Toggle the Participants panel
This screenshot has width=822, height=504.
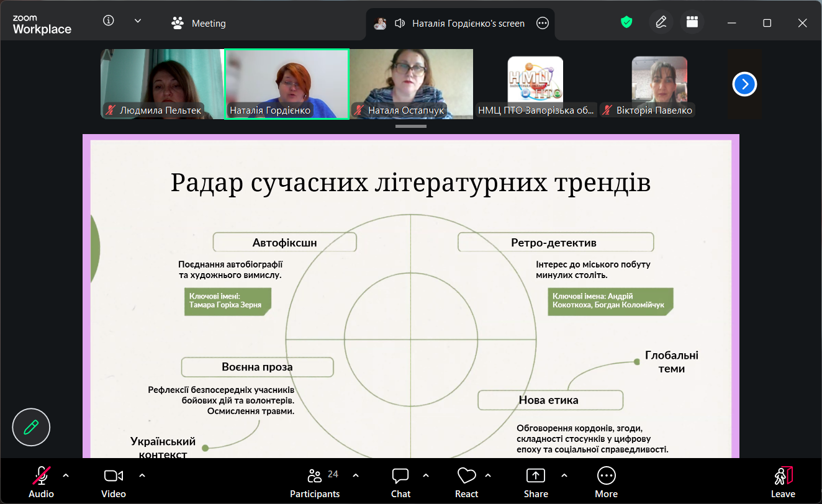(315, 482)
